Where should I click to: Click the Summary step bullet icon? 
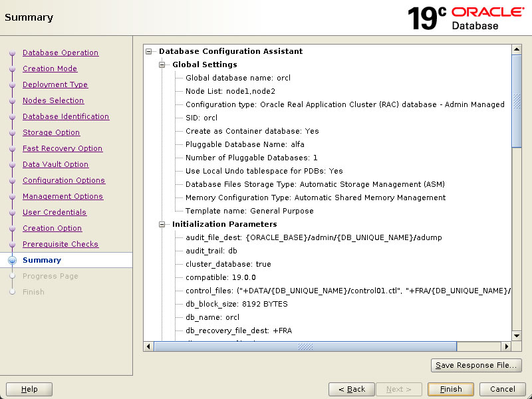[x=12, y=260]
